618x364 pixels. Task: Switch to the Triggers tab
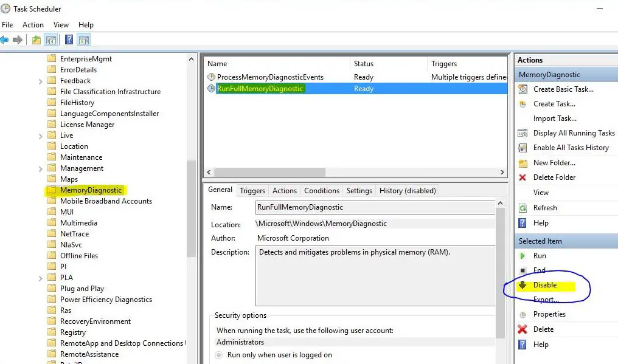click(x=252, y=191)
